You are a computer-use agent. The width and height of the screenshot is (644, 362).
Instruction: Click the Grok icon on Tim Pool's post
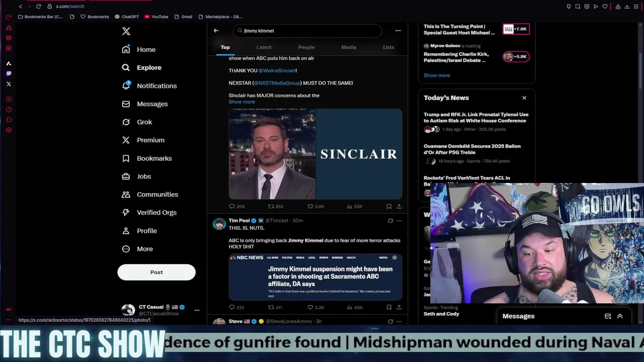pyautogui.click(x=390, y=220)
